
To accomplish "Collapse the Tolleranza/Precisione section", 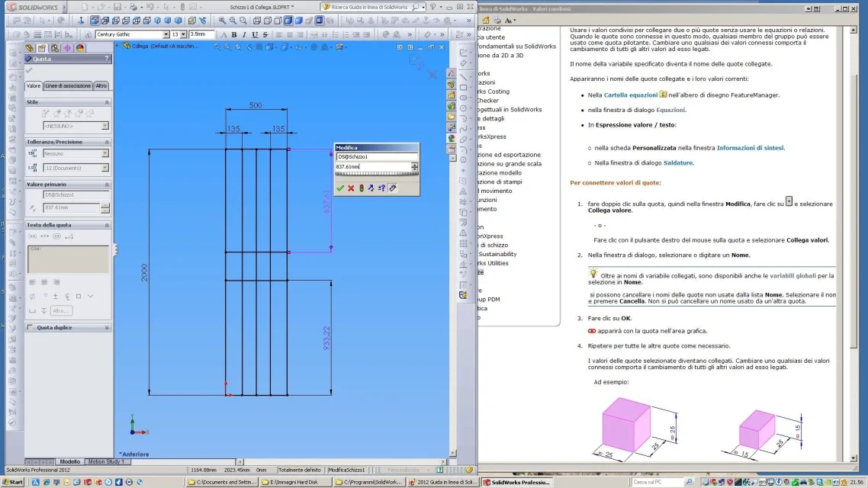I will tap(107, 142).
